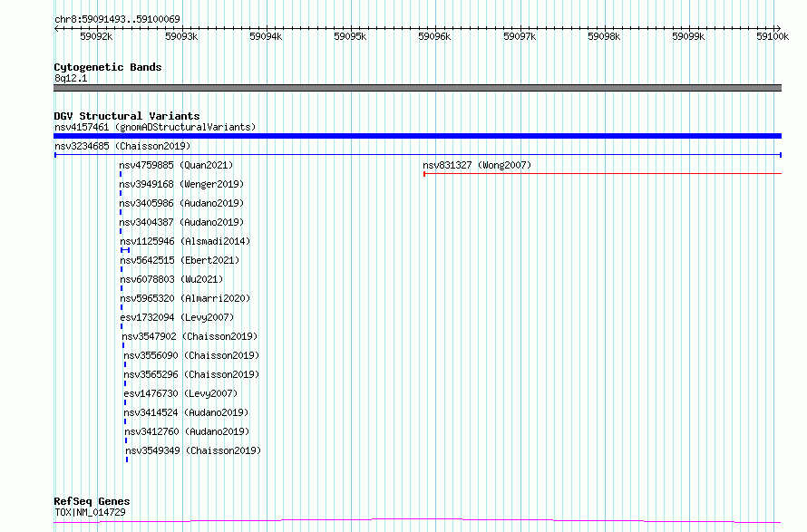Open variant nsv3949168 (Wenger2019)
This screenshot has width=807, height=532.
click(181, 184)
